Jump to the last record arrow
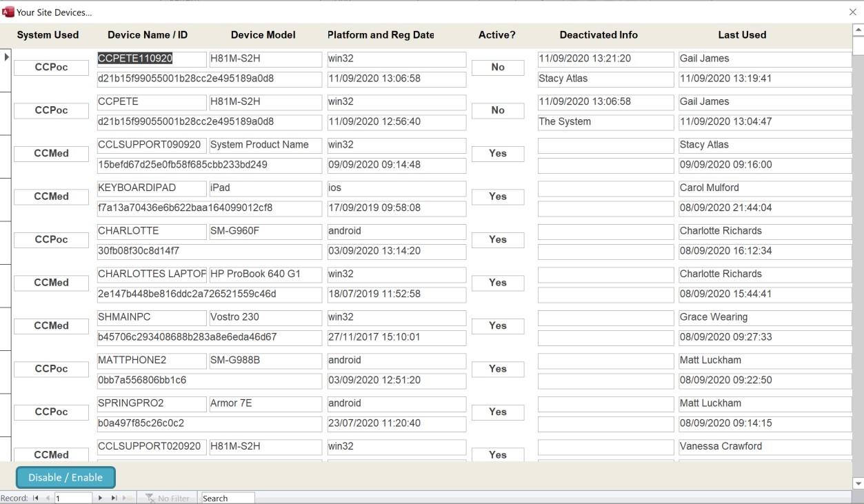The width and height of the screenshot is (864, 504). coord(114,498)
